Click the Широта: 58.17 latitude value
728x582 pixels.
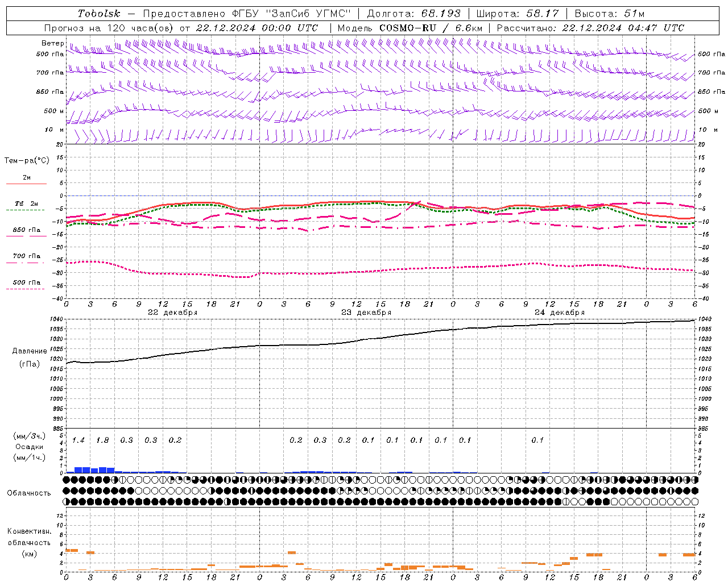518,14
